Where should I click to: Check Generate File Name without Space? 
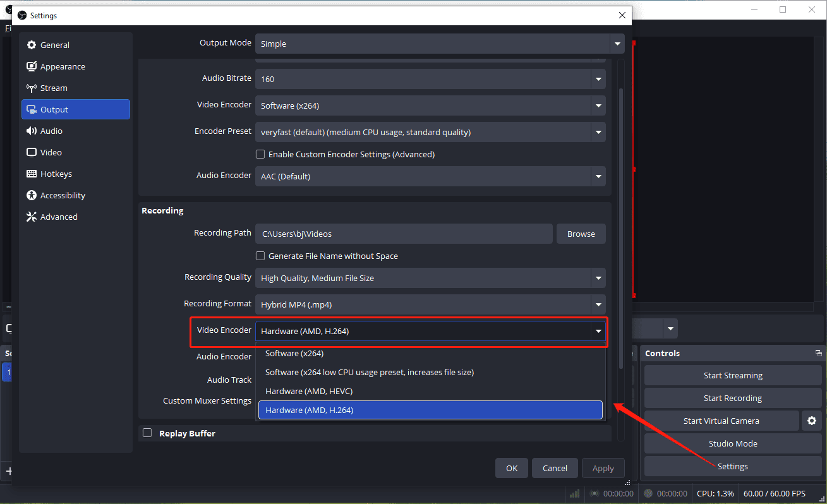[260, 256]
